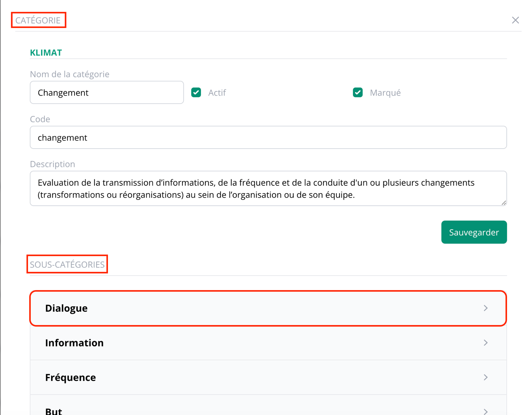Click the Actif label text
This screenshot has width=532, height=415.
217,93
